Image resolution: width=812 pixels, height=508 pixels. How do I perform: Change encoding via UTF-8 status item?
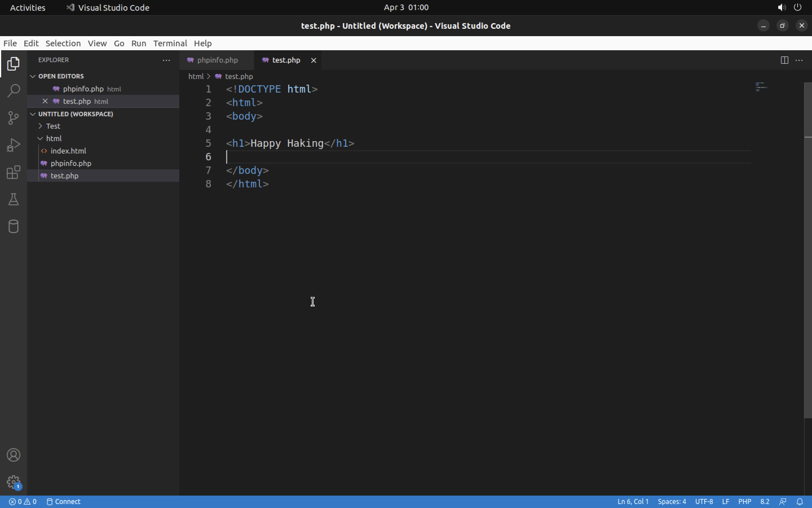[x=704, y=502]
